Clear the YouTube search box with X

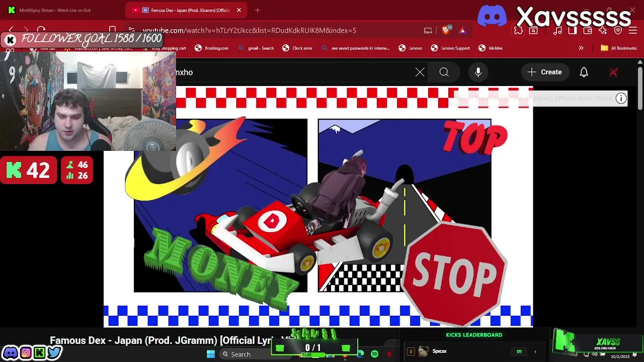420,72
